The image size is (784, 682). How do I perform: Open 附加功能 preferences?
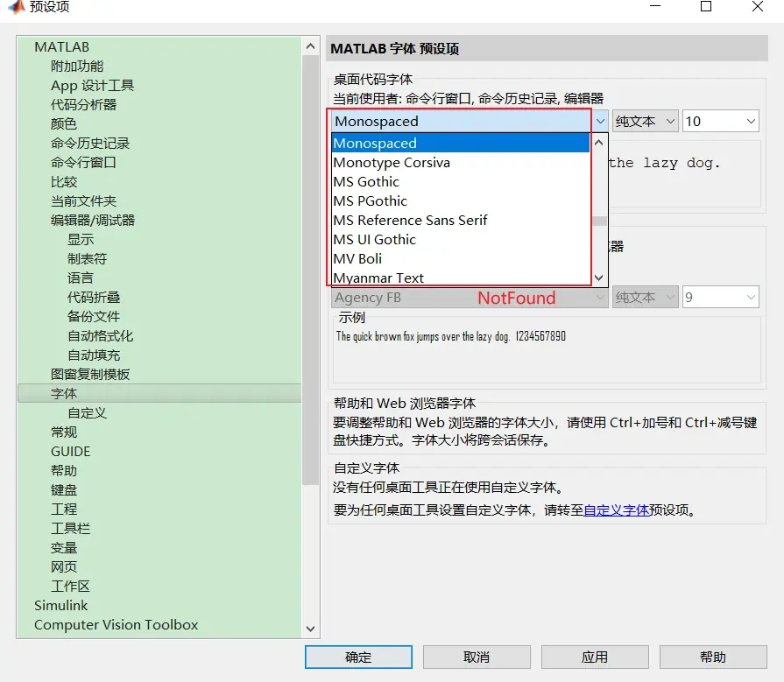[x=77, y=66]
